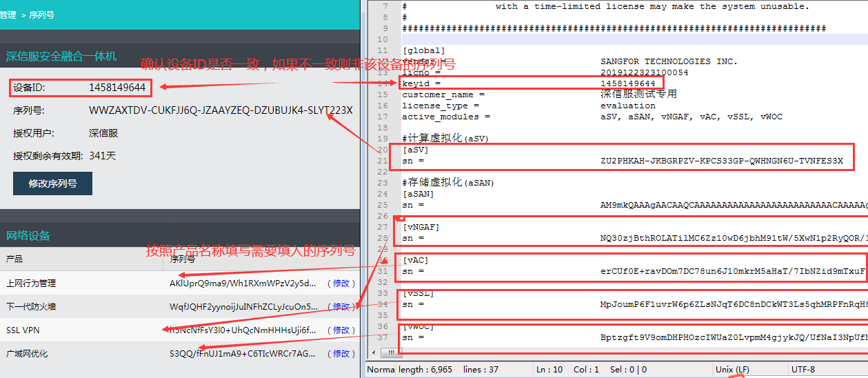Click the 设备ID value on the left panel
The height and width of the screenshot is (378, 868).
pyautogui.click(x=117, y=88)
